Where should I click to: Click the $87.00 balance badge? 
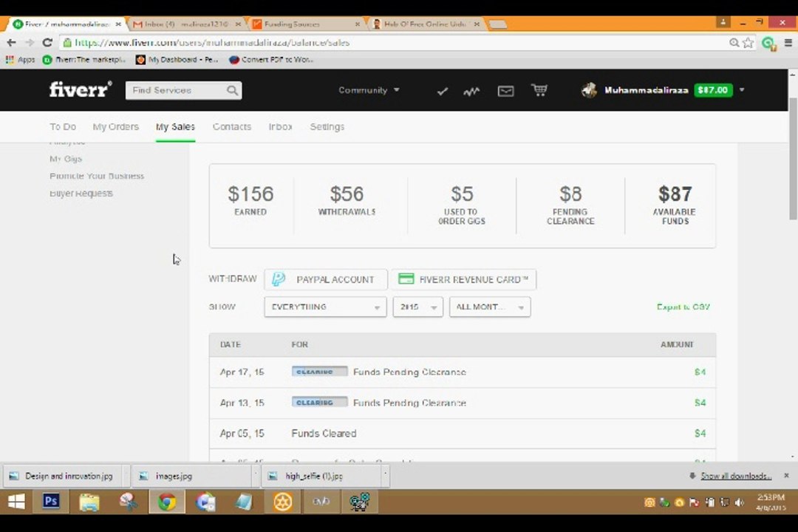click(713, 90)
